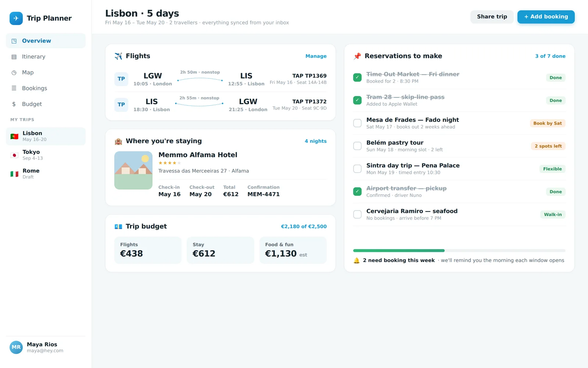Click the Add booking button
This screenshot has width=588, height=368.
pyautogui.click(x=546, y=17)
